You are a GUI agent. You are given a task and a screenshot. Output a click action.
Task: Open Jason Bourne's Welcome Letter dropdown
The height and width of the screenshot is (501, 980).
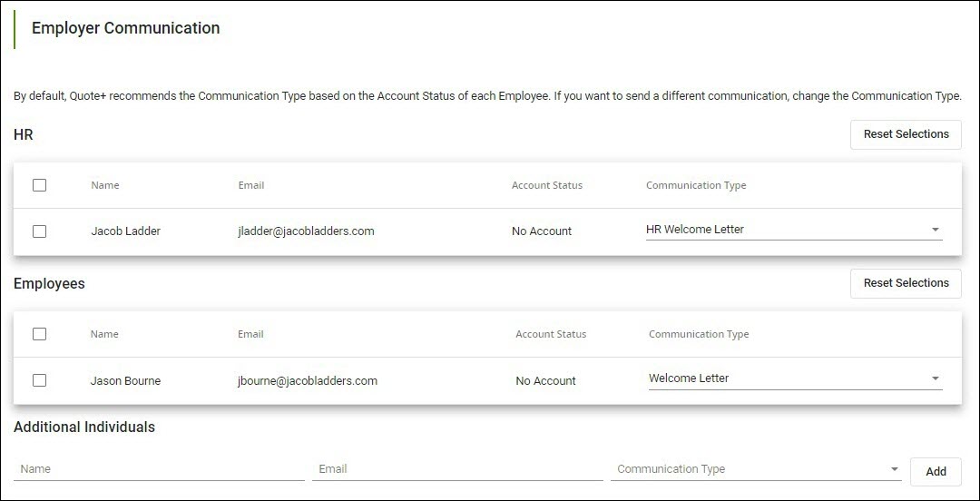pyautogui.click(x=795, y=378)
